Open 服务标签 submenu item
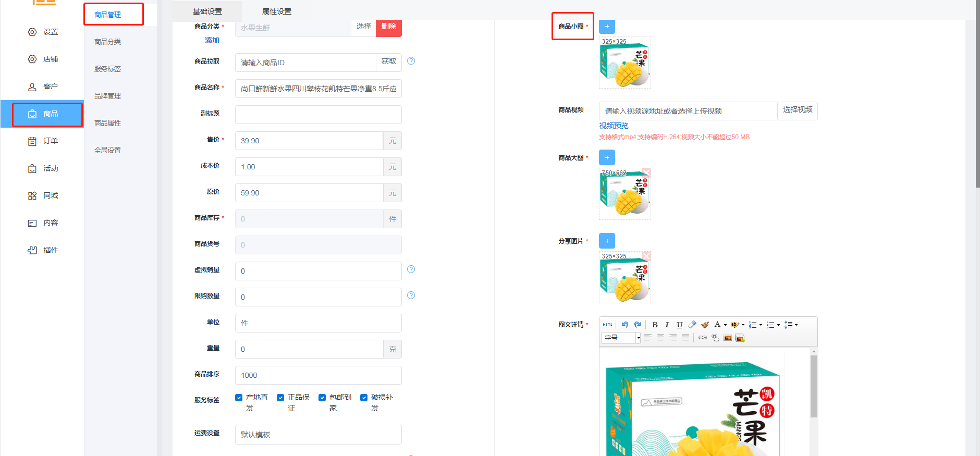This screenshot has width=980, height=456. (x=108, y=69)
